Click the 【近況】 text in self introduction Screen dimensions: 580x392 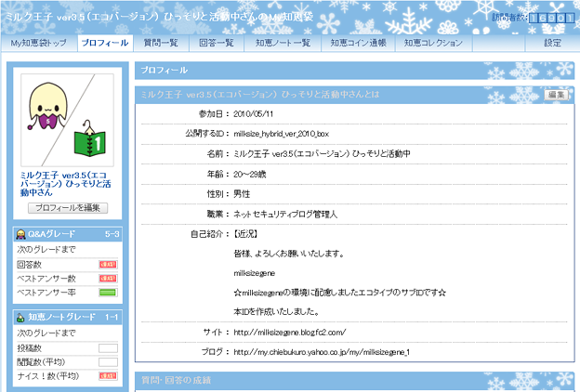click(245, 234)
